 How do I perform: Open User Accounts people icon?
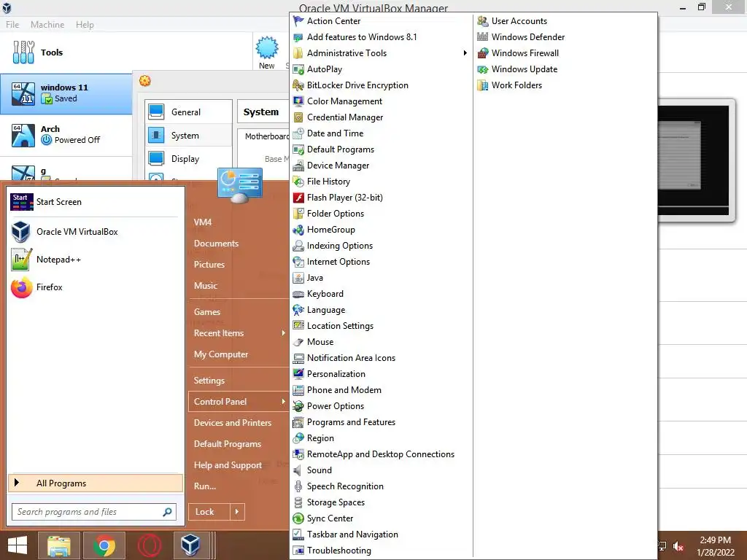(x=483, y=21)
